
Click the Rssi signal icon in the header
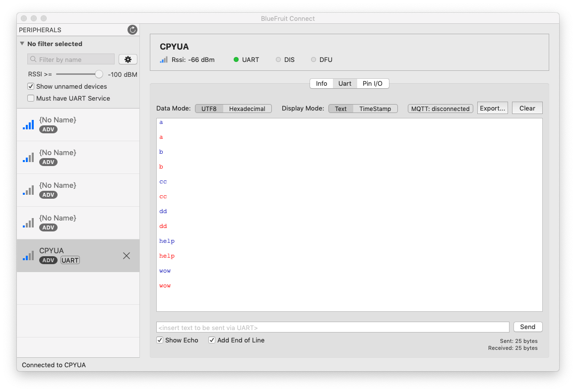click(163, 60)
